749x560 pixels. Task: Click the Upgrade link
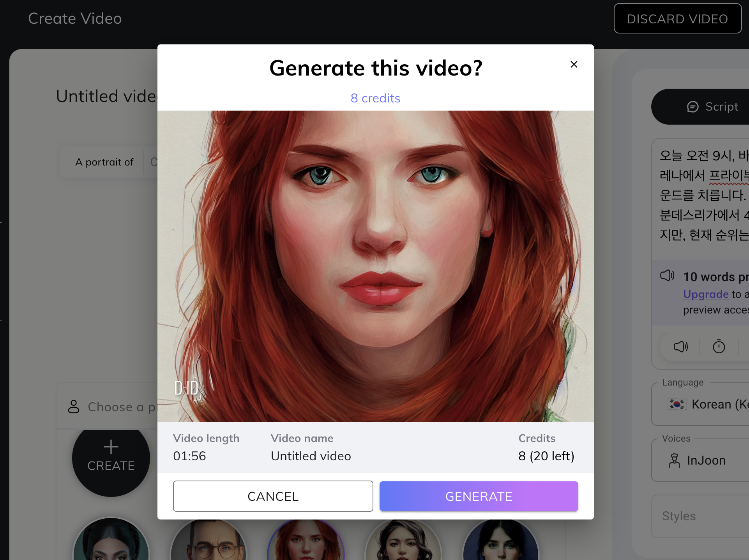[x=706, y=294]
